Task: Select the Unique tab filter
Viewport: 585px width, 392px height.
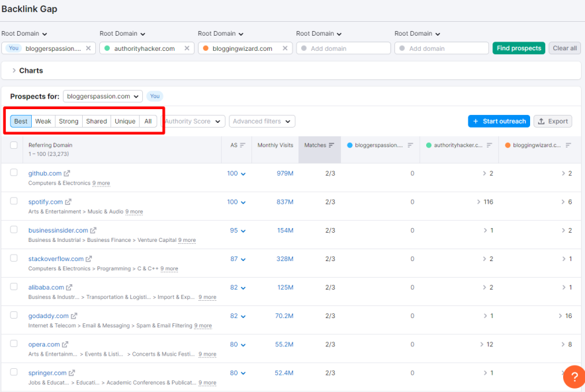Action: pyautogui.click(x=124, y=122)
